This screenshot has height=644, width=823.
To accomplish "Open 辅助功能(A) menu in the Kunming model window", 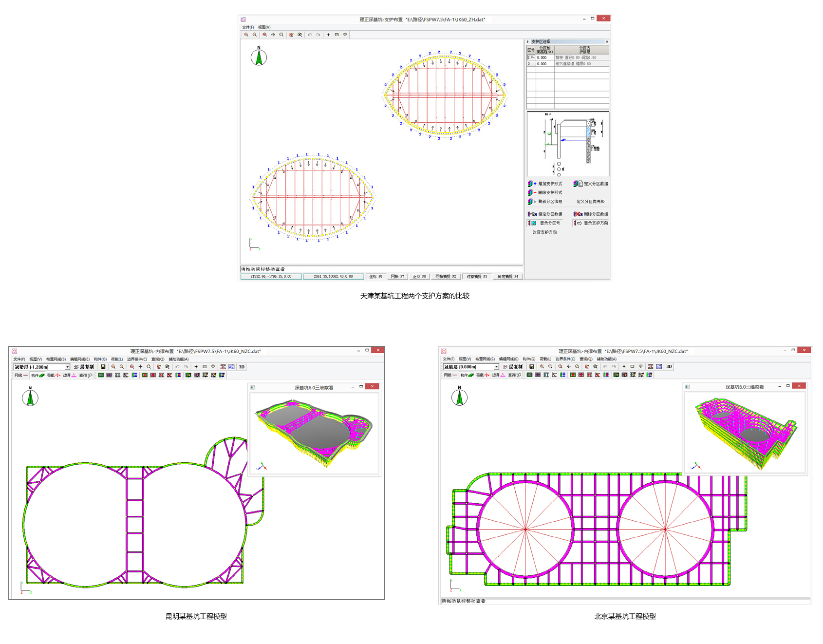I will pyautogui.click(x=179, y=360).
